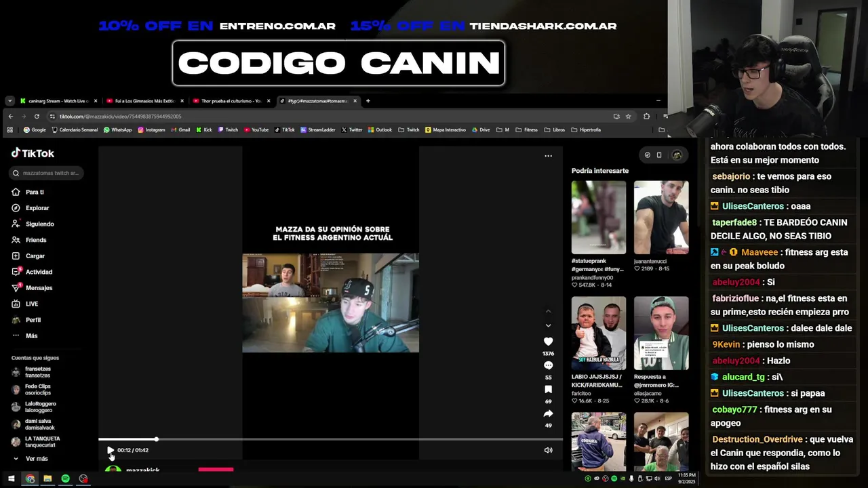This screenshot has width=868, height=488.
Task: Click browser back button
Action: pos(10,117)
